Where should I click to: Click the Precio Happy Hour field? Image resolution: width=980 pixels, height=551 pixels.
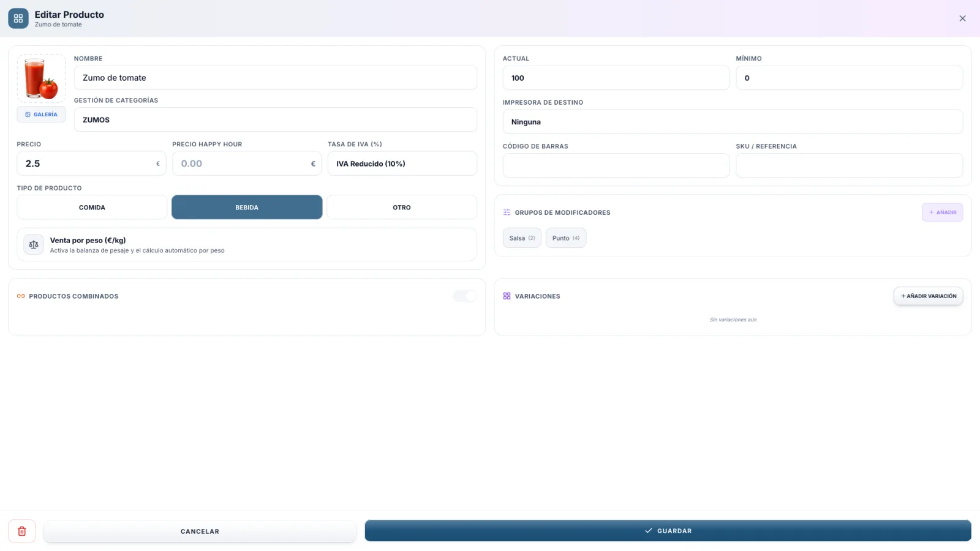tap(247, 163)
